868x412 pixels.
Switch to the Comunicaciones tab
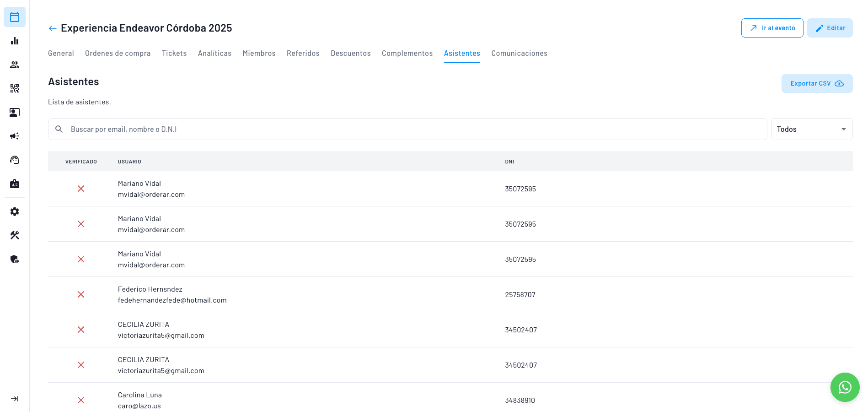519,53
